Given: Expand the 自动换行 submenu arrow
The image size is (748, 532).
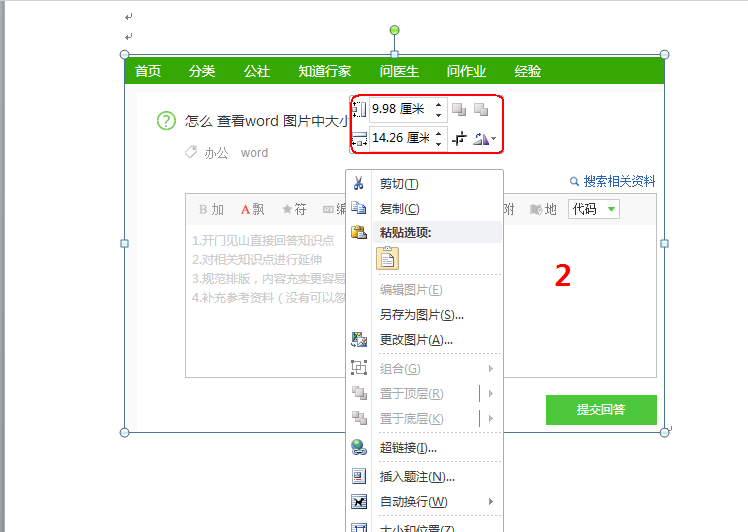Looking at the screenshot, I should pyautogui.click(x=490, y=501).
